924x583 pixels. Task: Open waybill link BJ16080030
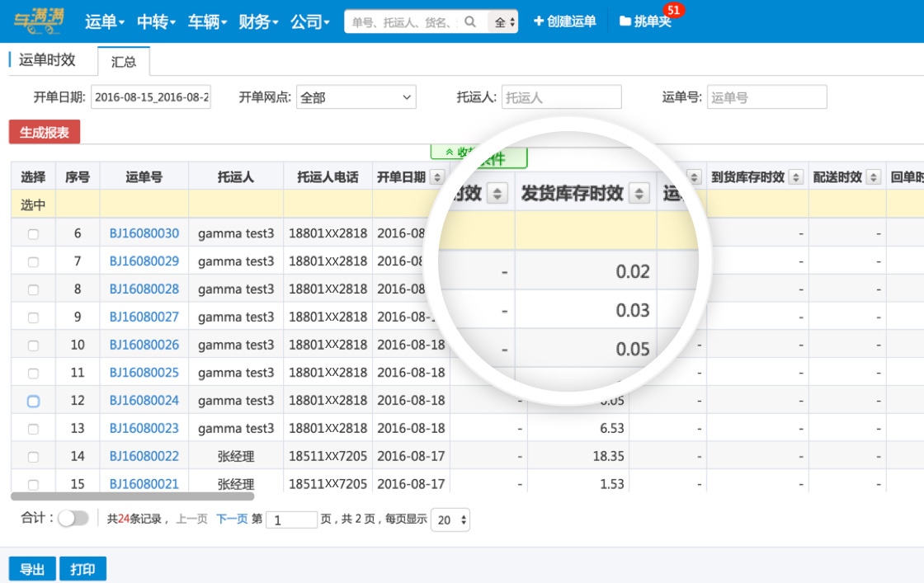coord(144,233)
